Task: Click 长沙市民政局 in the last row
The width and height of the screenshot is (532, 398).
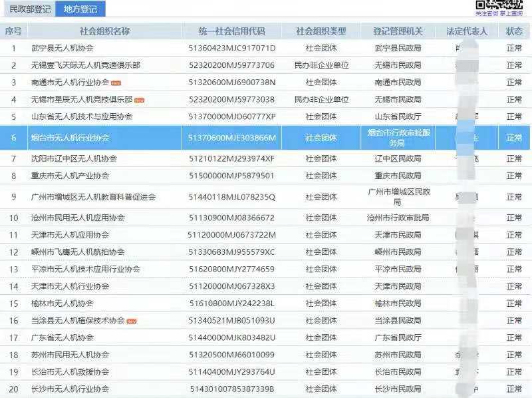Action: coord(398,389)
